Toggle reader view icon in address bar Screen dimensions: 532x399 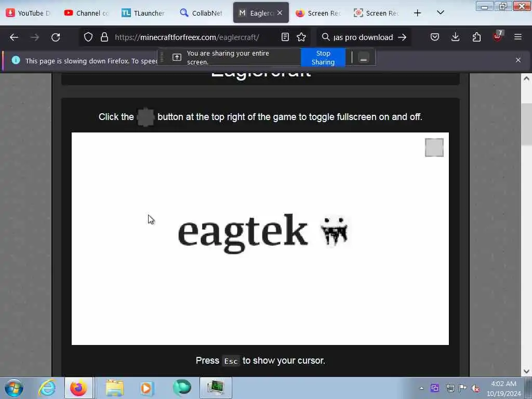285,37
